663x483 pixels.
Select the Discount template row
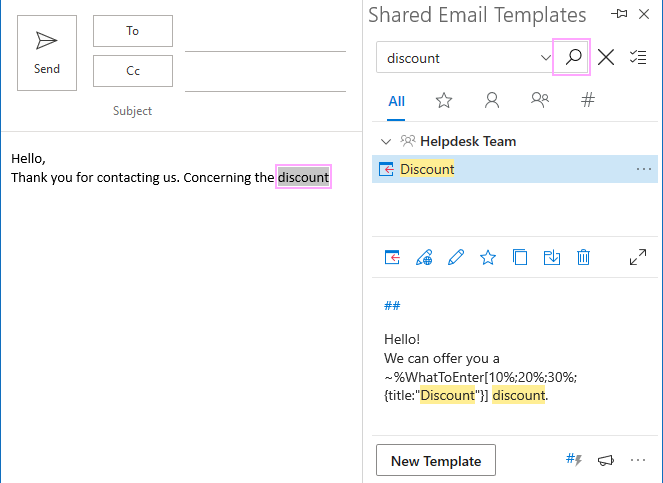pyautogui.click(x=515, y=169)
